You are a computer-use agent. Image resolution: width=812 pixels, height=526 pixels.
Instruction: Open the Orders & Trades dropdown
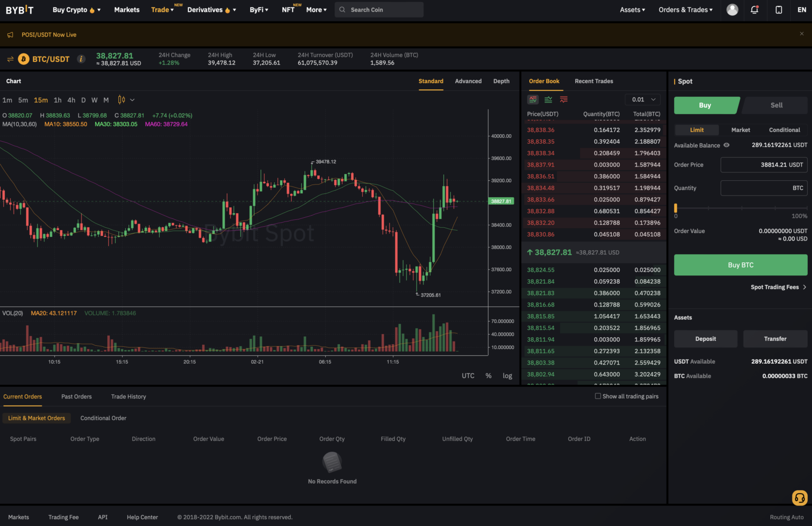click(685, 10)
